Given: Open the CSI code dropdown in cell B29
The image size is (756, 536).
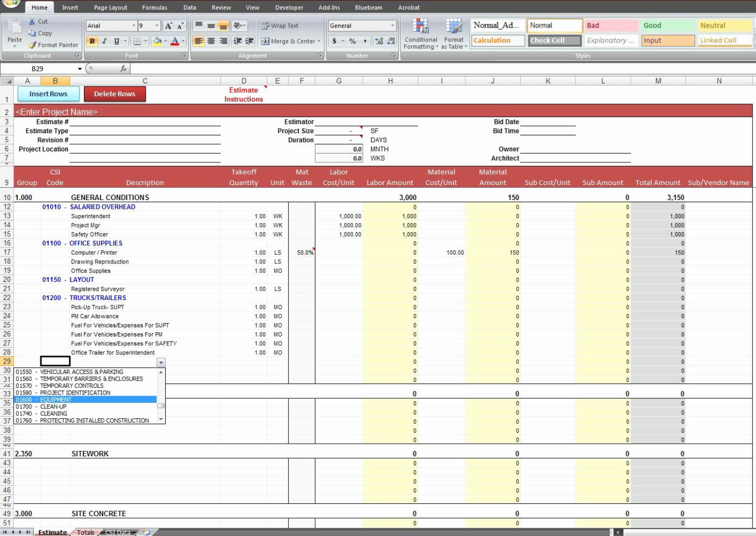Looking at the screenshot, I should (160, 362).
